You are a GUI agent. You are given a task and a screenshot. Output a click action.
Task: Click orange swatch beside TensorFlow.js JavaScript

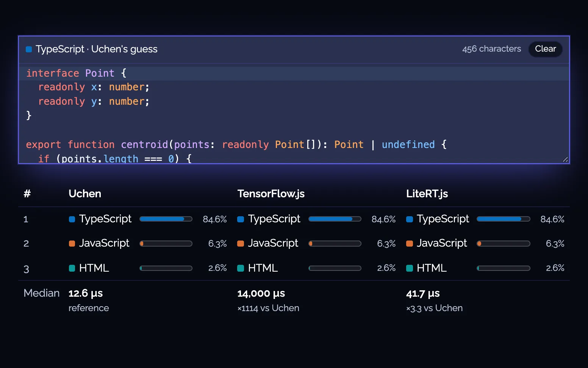pos(241,244)
